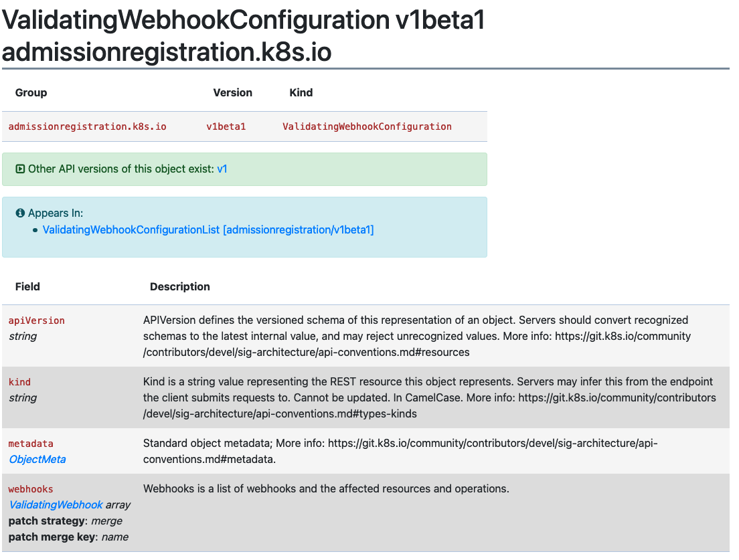This screenshot has width=739, height=560.
Task: Click the webhooks field name
Action: coord(31,489)
